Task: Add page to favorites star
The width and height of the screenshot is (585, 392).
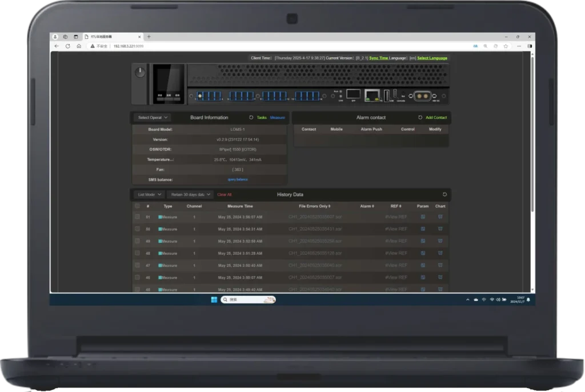Action: 506,46
